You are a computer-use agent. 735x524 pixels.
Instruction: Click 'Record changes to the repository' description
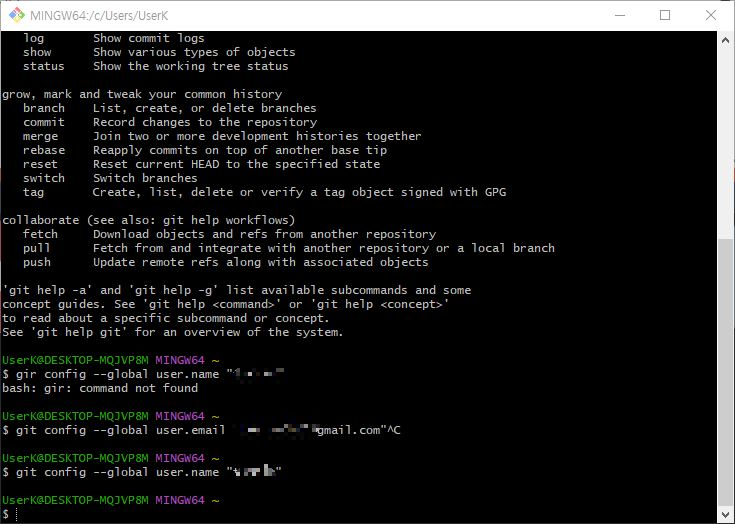pos(205,122)
